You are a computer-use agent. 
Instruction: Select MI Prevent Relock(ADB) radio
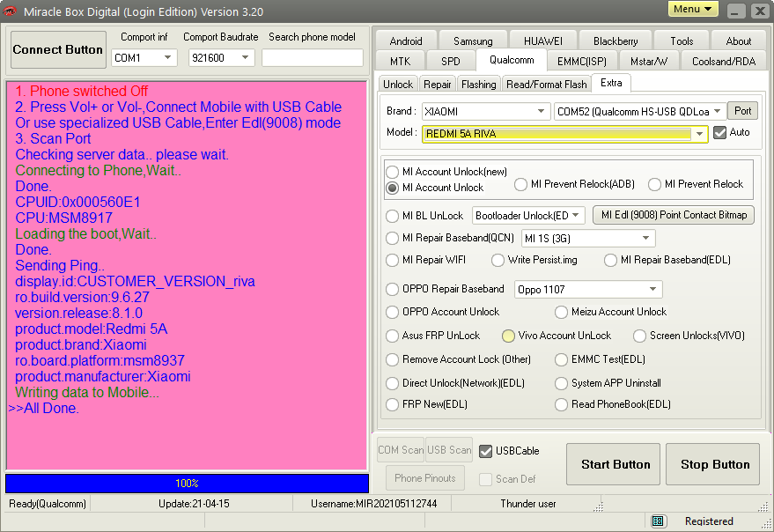coord(520,184)
